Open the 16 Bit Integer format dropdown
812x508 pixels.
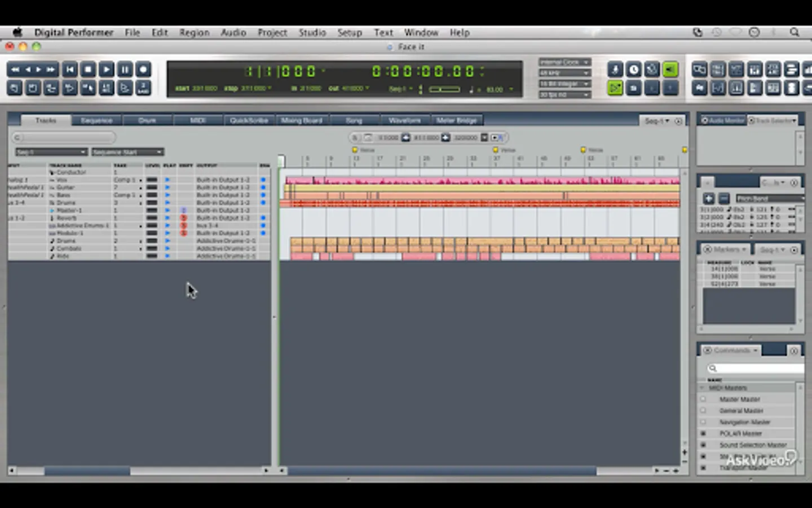pos(564,84)
